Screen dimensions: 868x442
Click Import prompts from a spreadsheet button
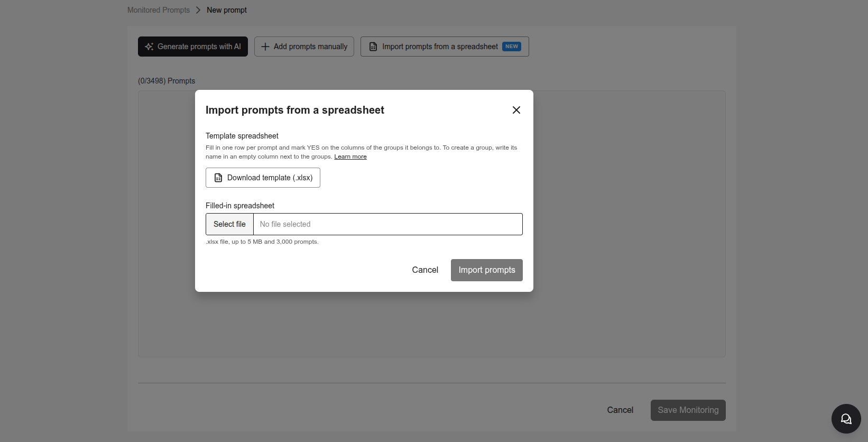point(445,47)
